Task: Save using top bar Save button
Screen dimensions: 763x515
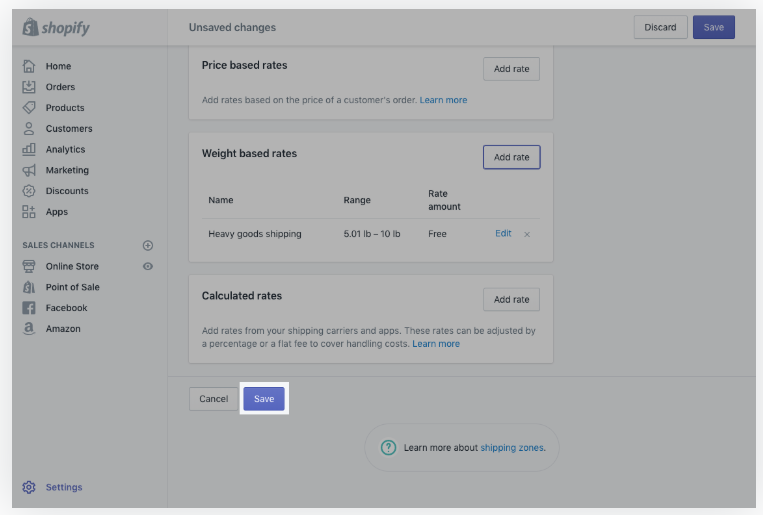Action: 714,27
